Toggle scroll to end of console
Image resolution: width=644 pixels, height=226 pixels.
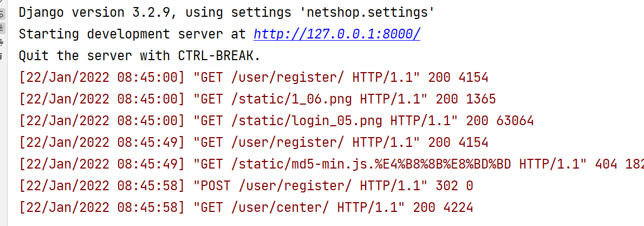[1, 28]
